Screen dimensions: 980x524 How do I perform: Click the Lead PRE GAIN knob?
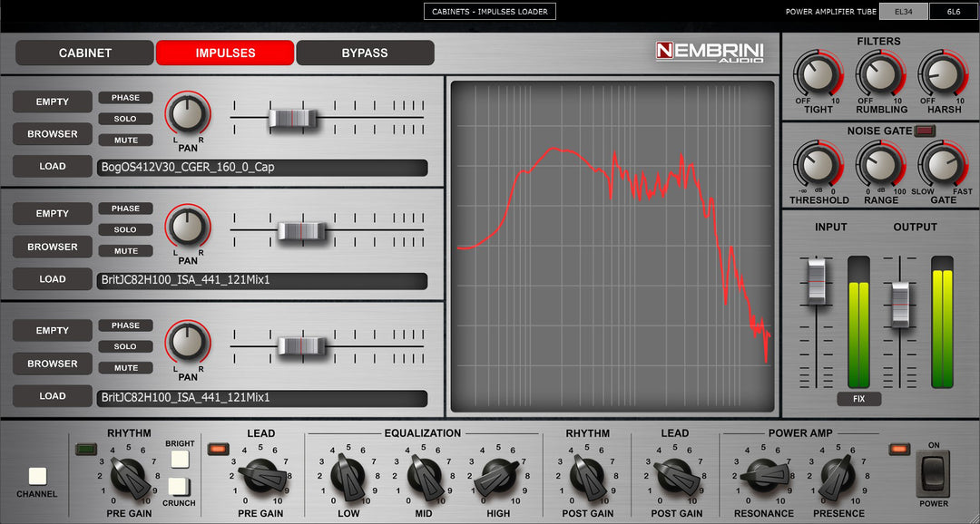[261, 477]
